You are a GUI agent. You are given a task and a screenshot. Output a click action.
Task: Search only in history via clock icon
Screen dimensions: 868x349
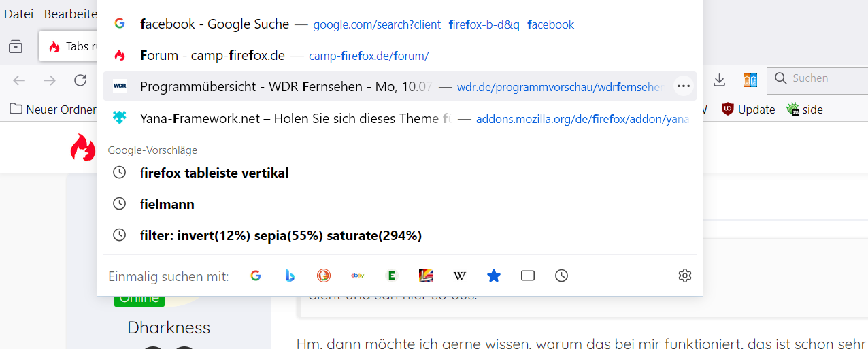tap(561, 276)
